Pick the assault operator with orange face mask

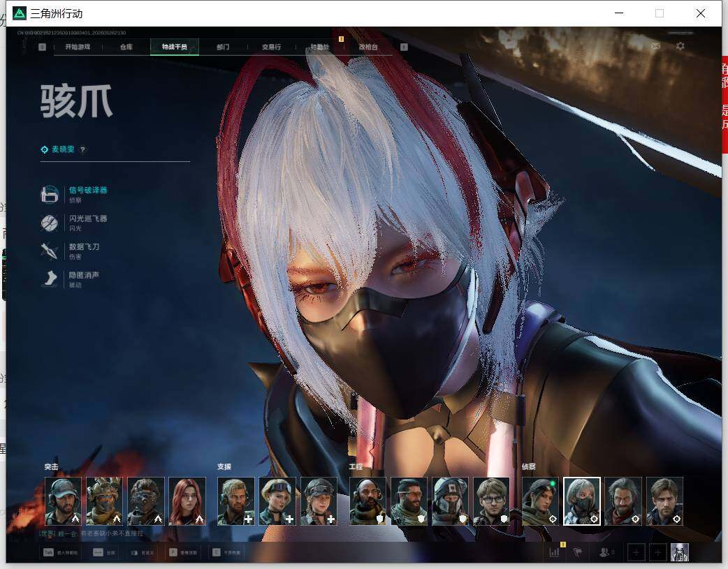105,501
